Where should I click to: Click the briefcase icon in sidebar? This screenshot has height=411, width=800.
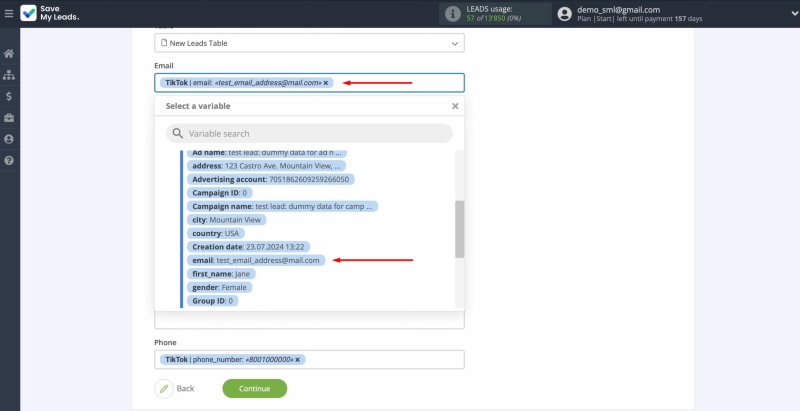[9, 118]
